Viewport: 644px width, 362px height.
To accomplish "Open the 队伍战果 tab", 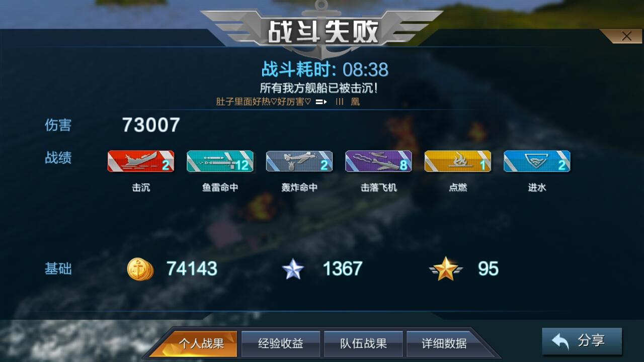I will tap(363, 343).
